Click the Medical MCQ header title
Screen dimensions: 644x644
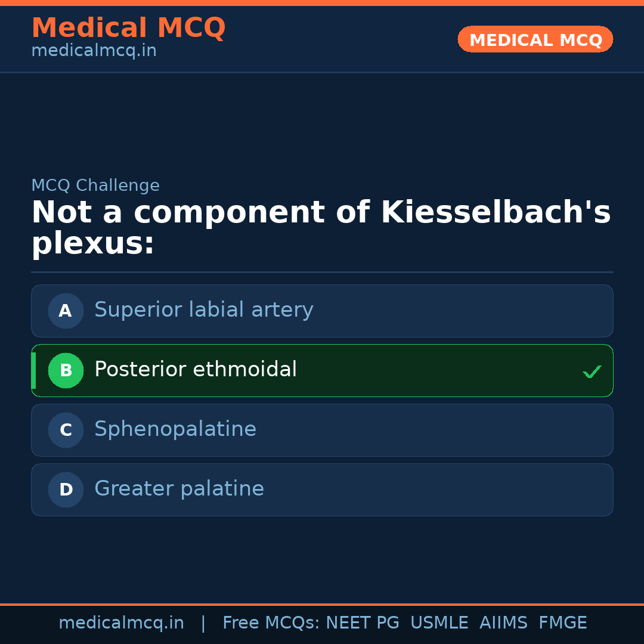tap(128, 28)
